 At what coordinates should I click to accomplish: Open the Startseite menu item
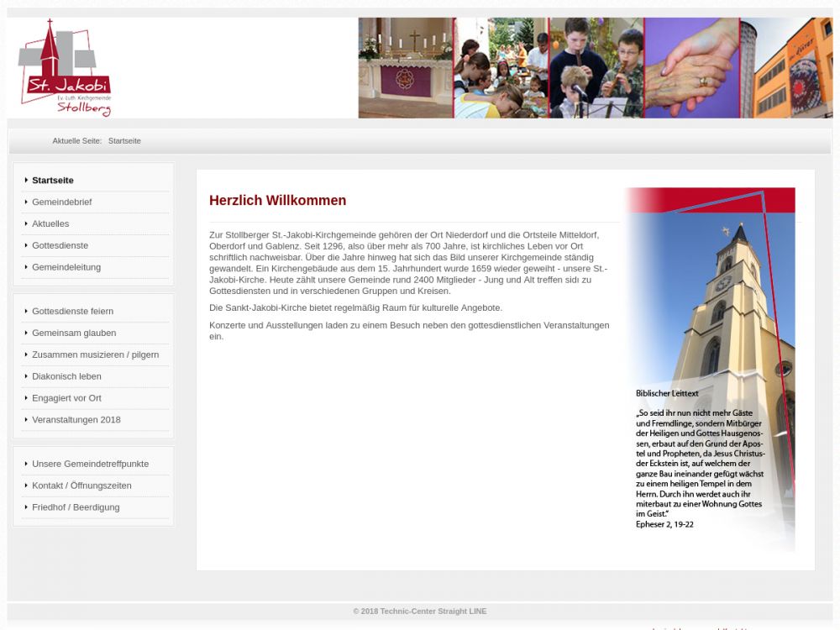coord(53,181)
